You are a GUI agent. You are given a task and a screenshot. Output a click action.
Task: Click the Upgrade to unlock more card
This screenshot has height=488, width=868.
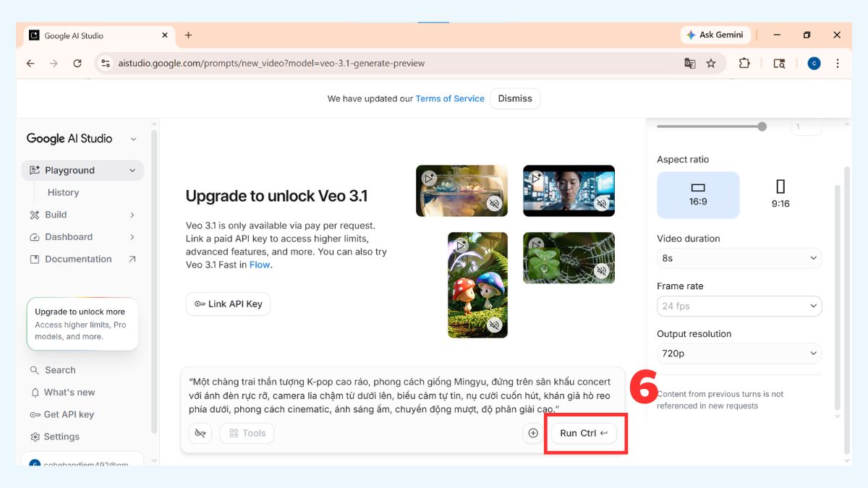point(82,324)
